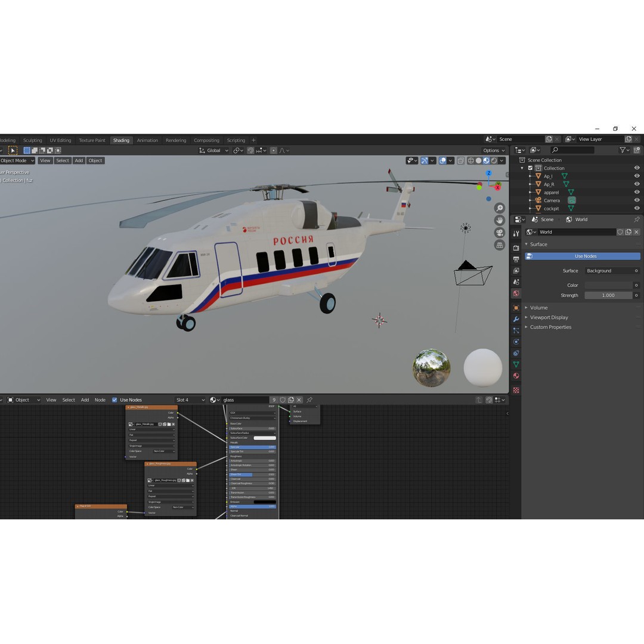Switch to the Animation workspace tab
Viewport: 644px width, 644px height.
147,140
